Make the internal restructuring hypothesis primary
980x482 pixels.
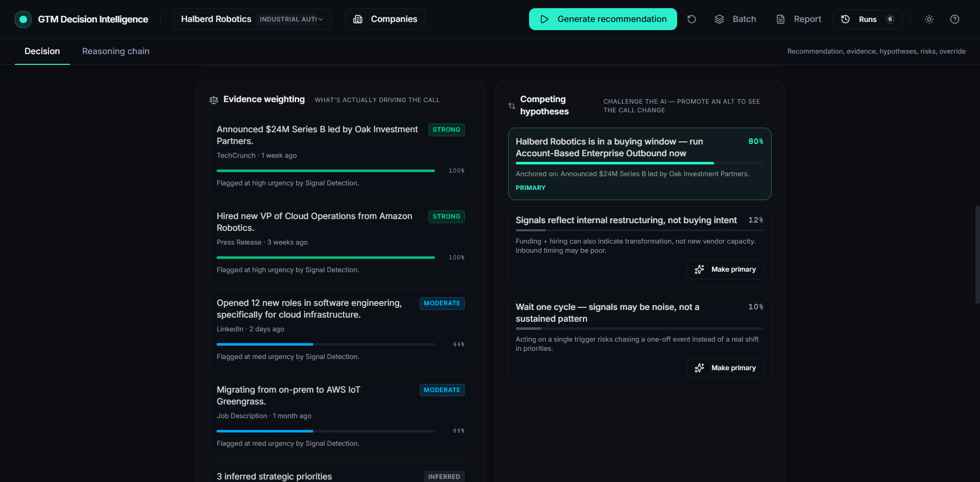tap(725, 270)
